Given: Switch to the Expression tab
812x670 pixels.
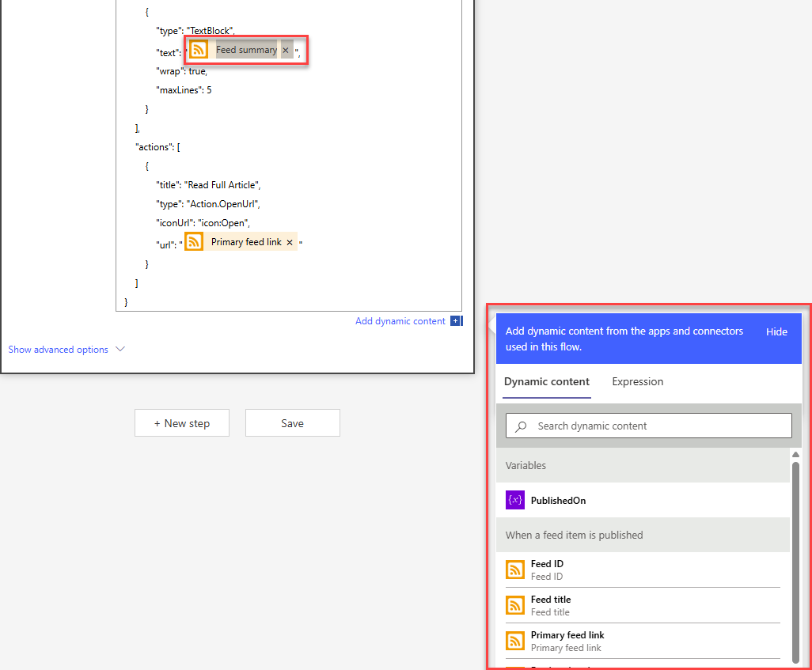Looking at the screenshot, I should click(637, 381).
